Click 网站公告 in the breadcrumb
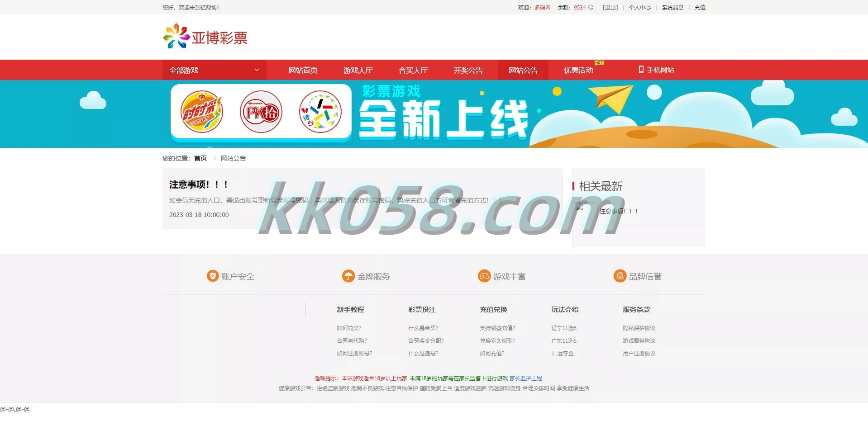The width and height of the screenshot is (868, 425). click(x=233, y=158)
